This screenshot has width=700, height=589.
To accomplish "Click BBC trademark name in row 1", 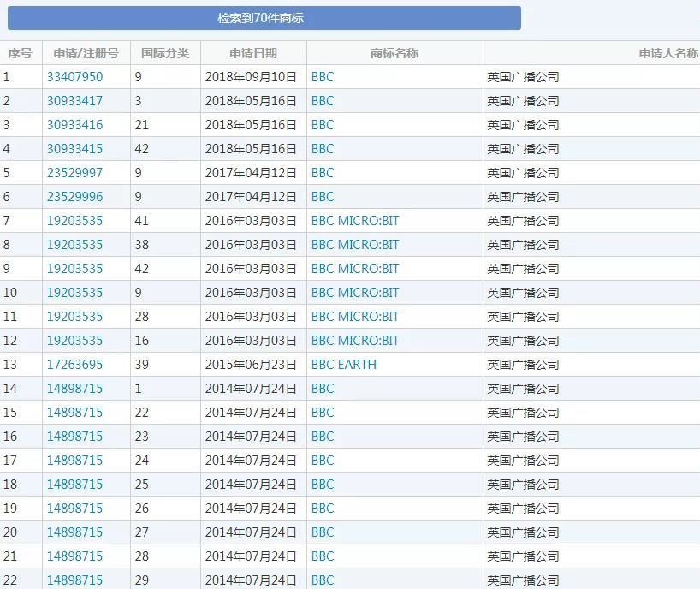I will tap(323, 77).
